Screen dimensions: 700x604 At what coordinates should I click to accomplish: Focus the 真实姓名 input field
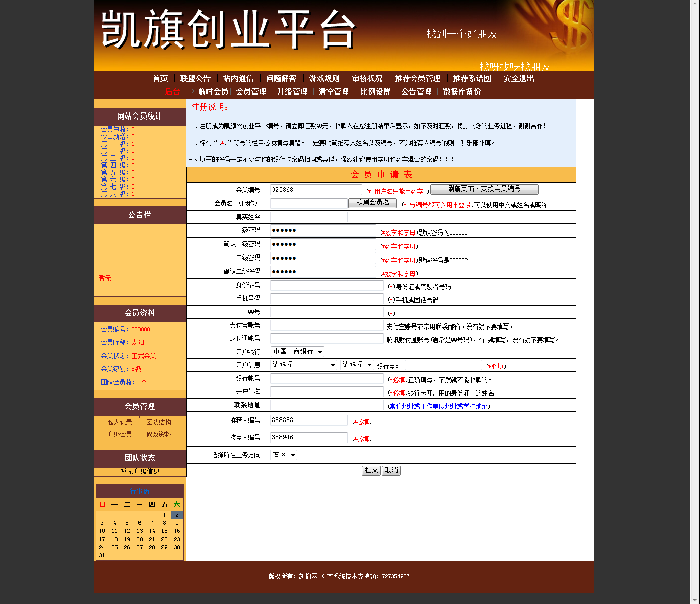pos(309,217)
